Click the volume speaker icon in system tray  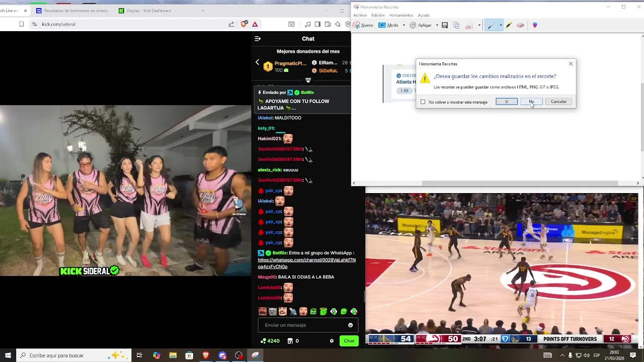586,355
